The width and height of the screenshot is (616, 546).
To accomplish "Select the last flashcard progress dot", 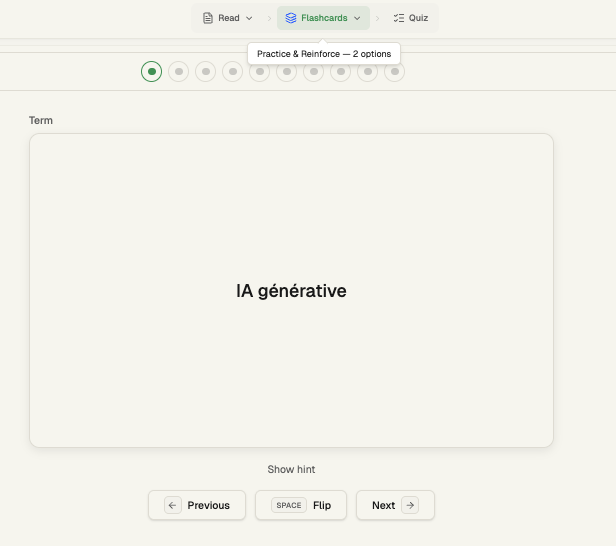I will point(395,71).
